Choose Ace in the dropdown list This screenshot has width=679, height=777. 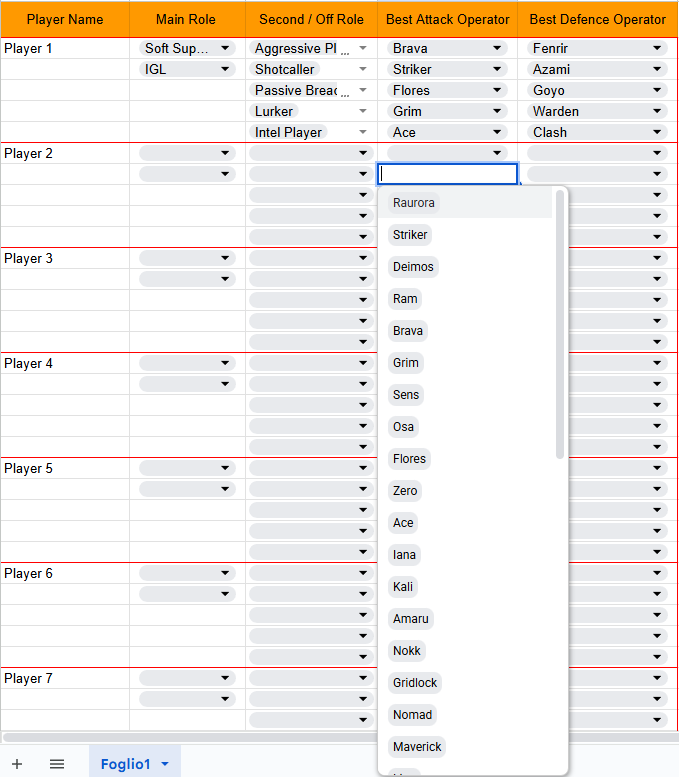click(x=403, y=523)
